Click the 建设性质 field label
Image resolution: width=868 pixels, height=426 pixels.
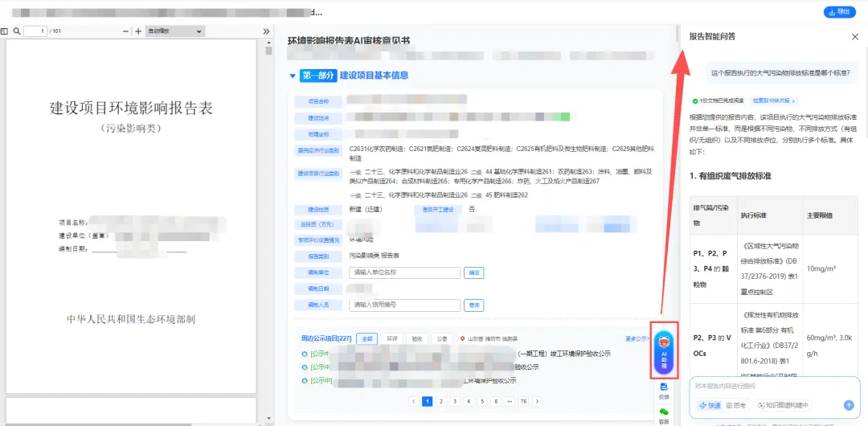point(318,210)
